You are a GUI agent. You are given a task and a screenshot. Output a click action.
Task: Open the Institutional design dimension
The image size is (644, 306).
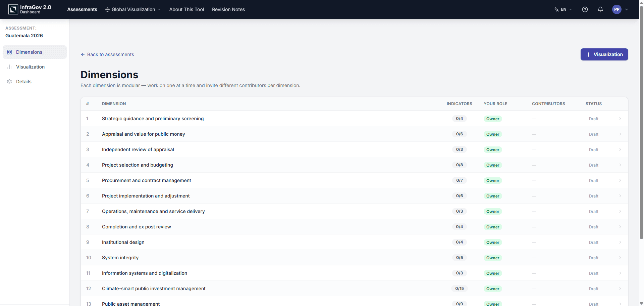tap(123, 242)
